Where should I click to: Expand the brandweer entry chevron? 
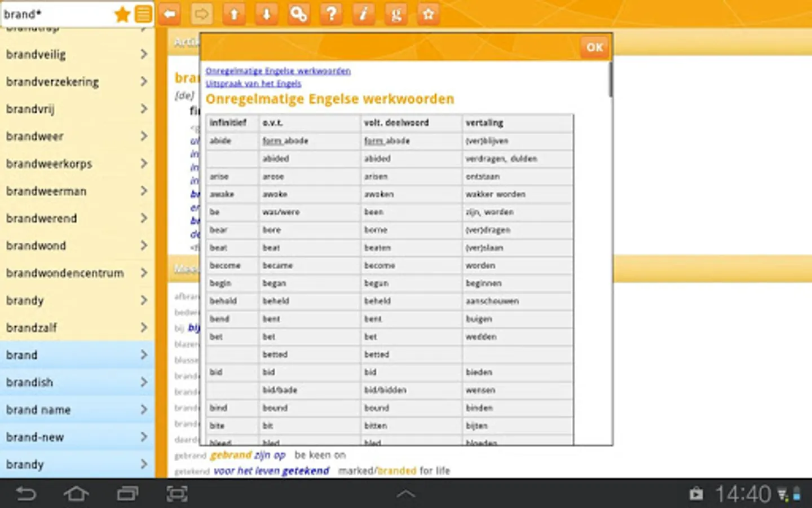pyautogui.click(x=144, y=136)
